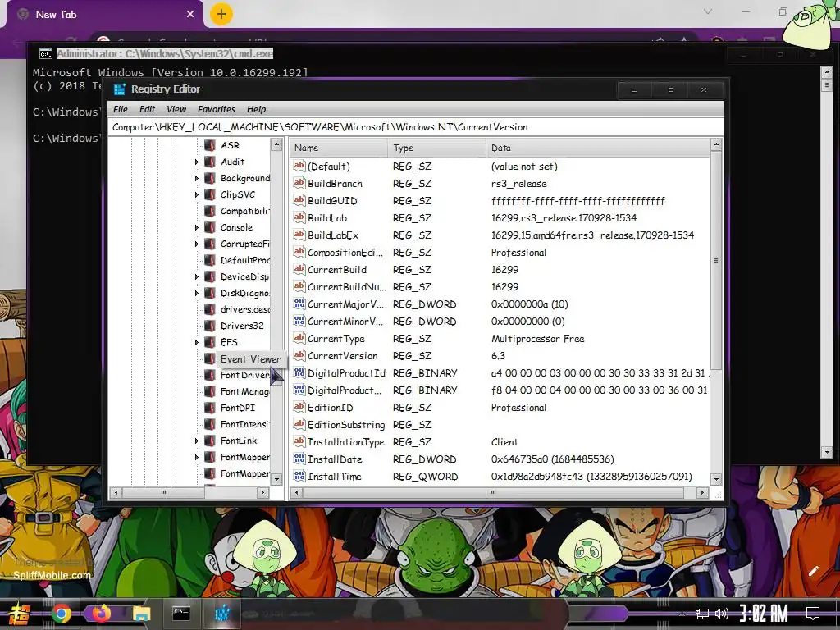Screen dimensions: 840x630
Task: Sort values by the Name column header
Action: click(339, 148)
